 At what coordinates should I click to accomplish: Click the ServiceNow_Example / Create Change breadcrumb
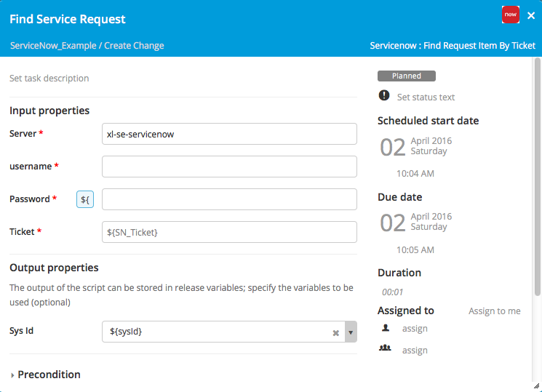coord(87,46)
